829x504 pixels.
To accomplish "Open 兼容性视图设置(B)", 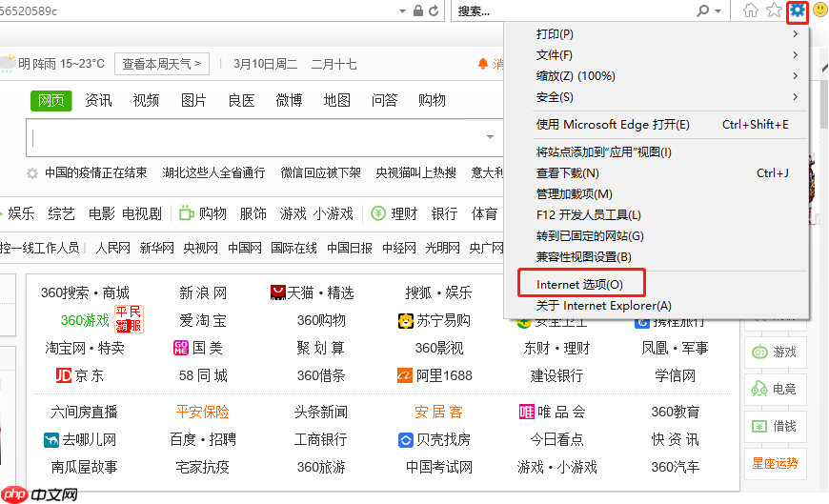I will coord(657,257).
